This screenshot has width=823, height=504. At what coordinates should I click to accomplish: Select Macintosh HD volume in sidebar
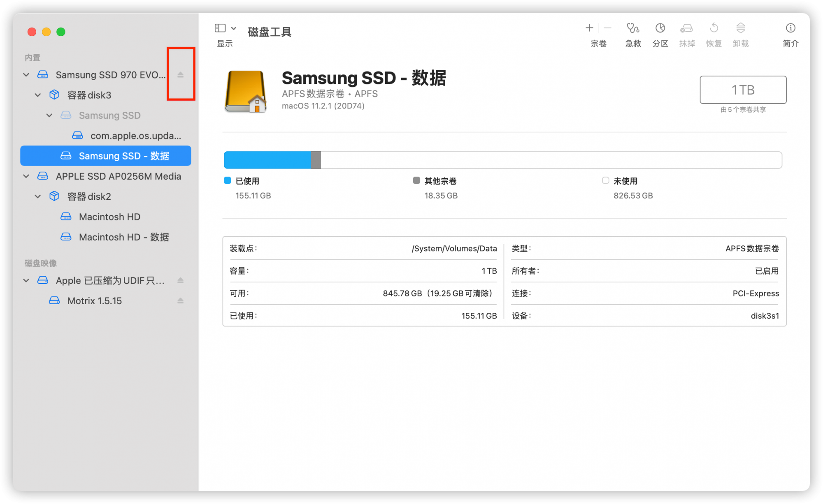[x=109, y=217]
